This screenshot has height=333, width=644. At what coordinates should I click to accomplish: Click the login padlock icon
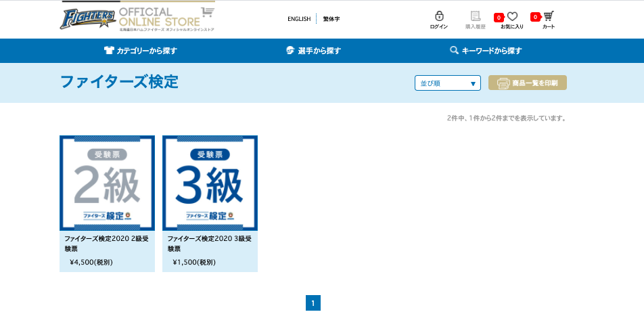click(x=439, y=16)
